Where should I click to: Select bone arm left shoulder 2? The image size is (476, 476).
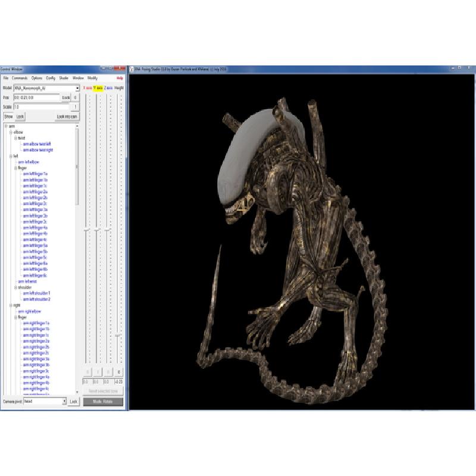pos(36,300)
